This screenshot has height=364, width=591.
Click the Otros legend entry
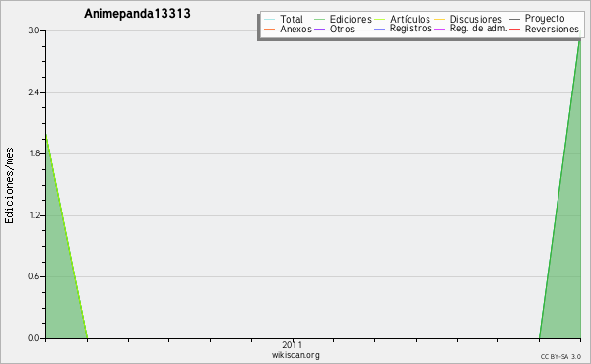tap(342, 29)
